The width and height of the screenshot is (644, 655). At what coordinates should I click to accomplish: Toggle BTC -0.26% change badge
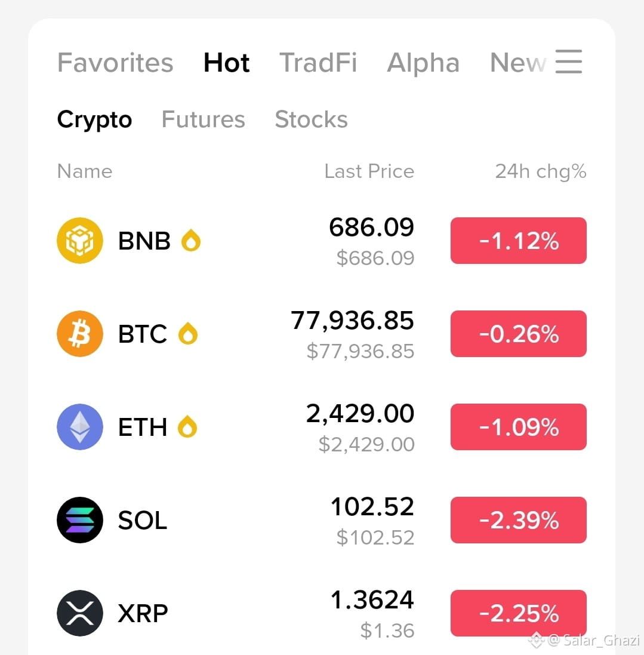[518, 334]
